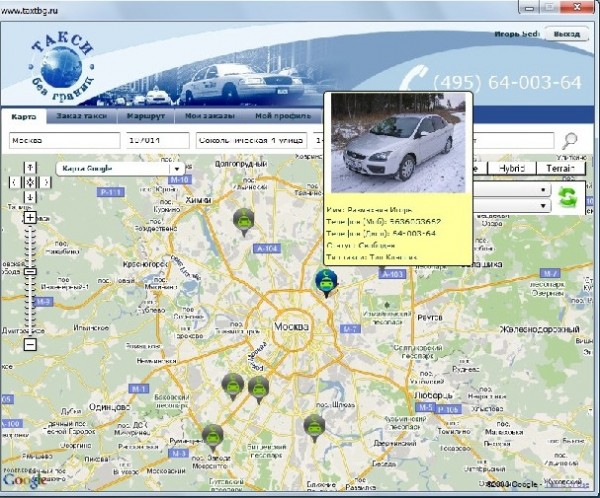Open the Карта tab
The image size is (600, 498).
pos(24,116)
